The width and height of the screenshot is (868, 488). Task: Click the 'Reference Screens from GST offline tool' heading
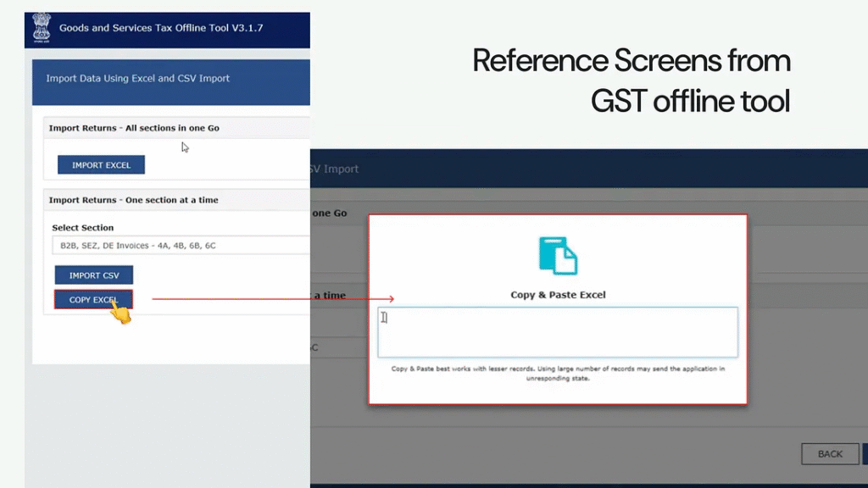click(x=631, y=81)
